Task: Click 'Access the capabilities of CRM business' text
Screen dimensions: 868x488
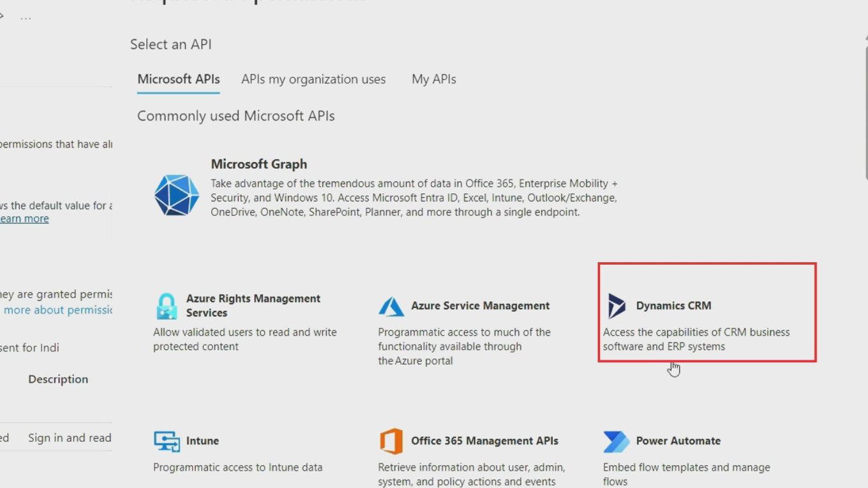Action: [x=696, y=332]
